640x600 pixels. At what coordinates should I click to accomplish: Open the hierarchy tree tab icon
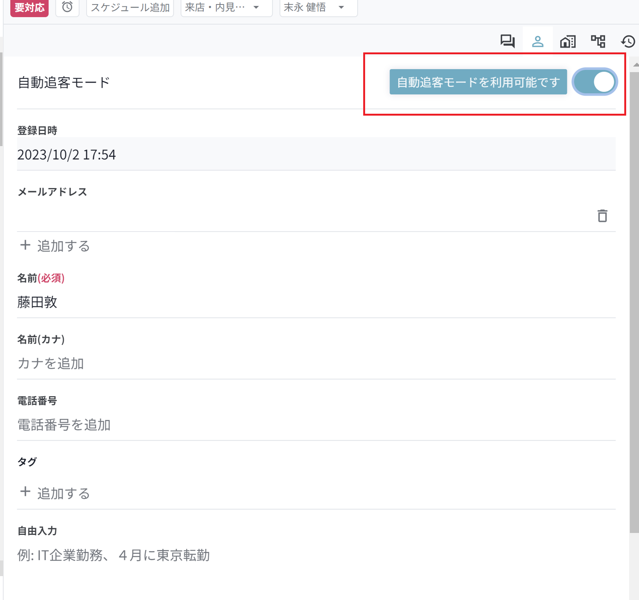[x=598, y=41]
